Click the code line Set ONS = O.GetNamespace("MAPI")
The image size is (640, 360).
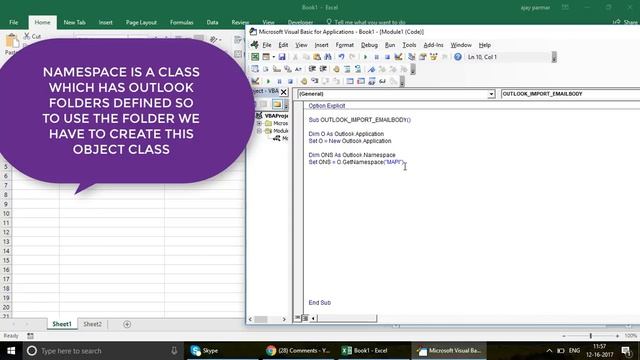pyautogui.click(x=356, y=162)
